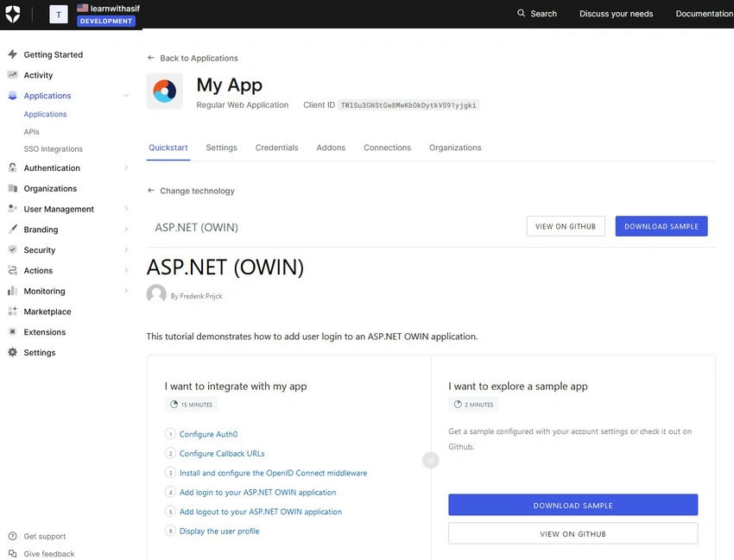Collapse the Applications sidebar section chevron
Viewport: 734px width, 560px height.
[x=126, y=96]
